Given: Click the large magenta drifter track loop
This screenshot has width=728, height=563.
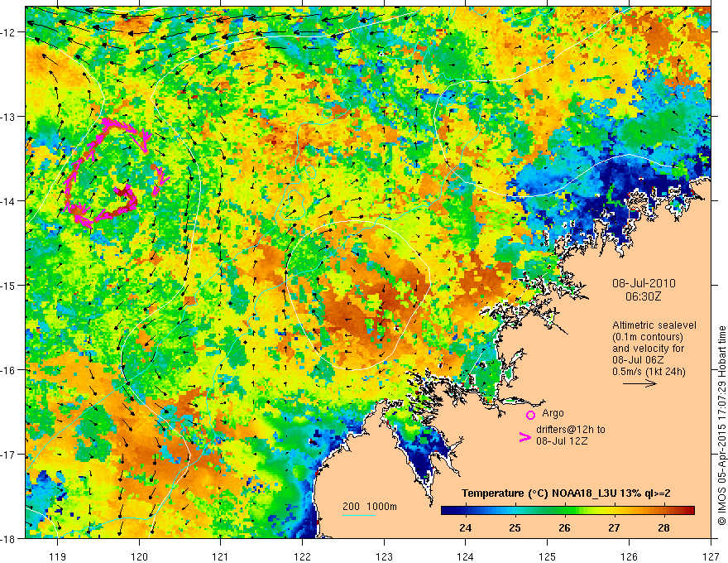Looking at the screenshot, I should (x=102, y=172).
